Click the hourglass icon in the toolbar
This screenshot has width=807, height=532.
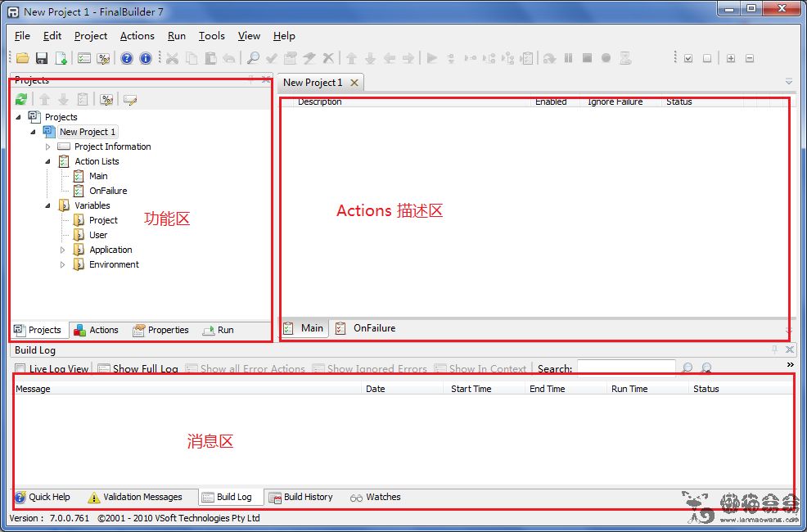tap(625, 58)
